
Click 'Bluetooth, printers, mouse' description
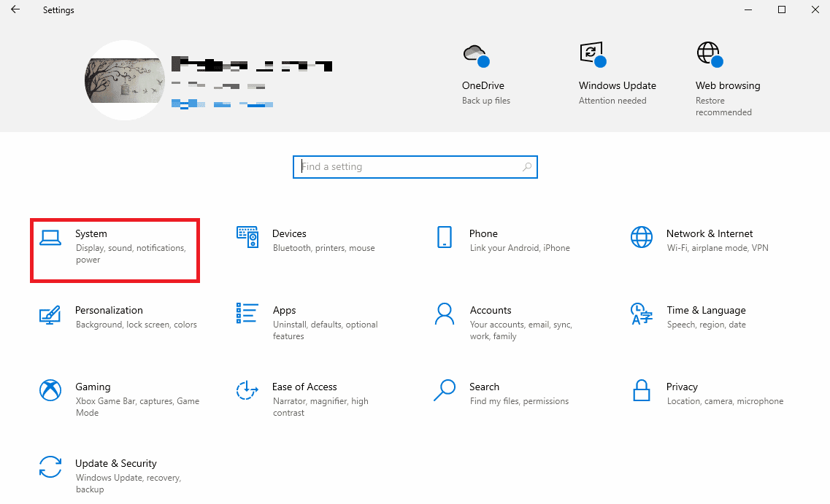click(x=324, y=248)
